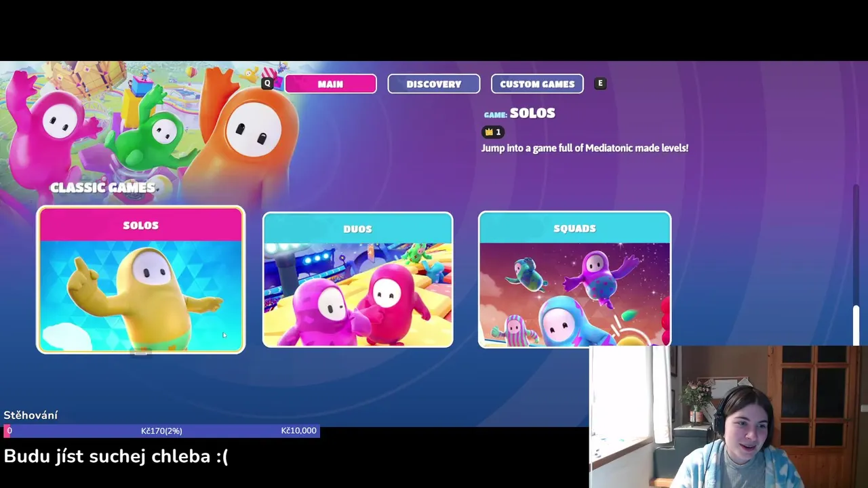Click the Stěhování donation progress bar
This screenshot has width=868, height=488.
click(x=161, y=430)
